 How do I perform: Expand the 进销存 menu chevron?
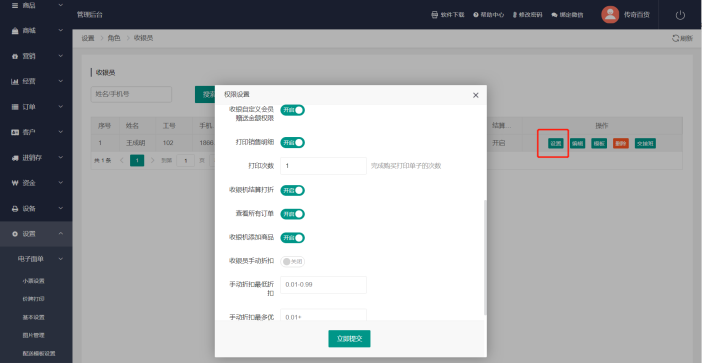(x=61, y=158)
